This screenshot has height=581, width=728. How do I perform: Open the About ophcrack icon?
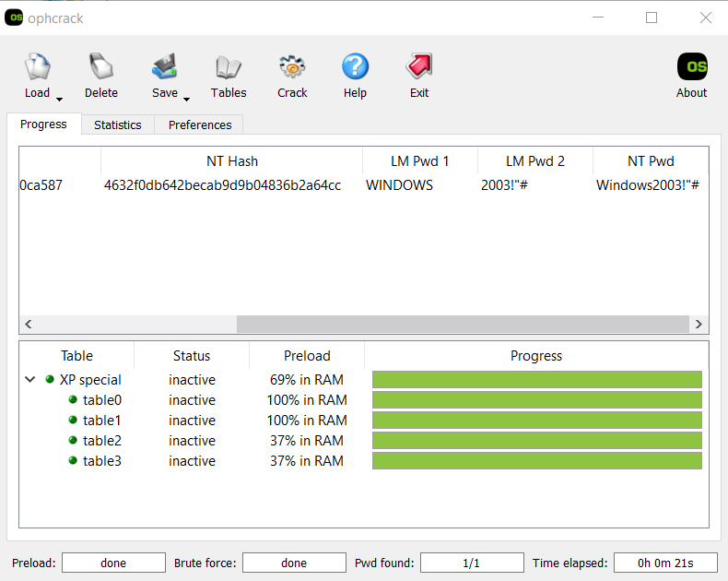point(692,66)
